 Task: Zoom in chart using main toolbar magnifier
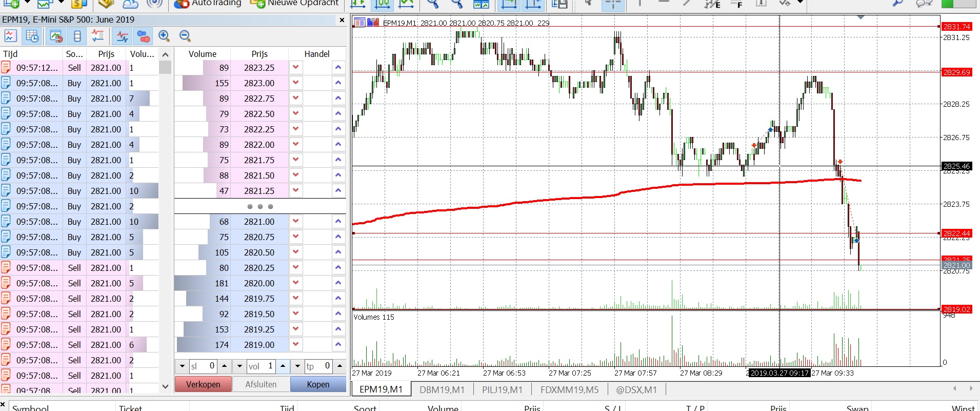coord(433,3)
